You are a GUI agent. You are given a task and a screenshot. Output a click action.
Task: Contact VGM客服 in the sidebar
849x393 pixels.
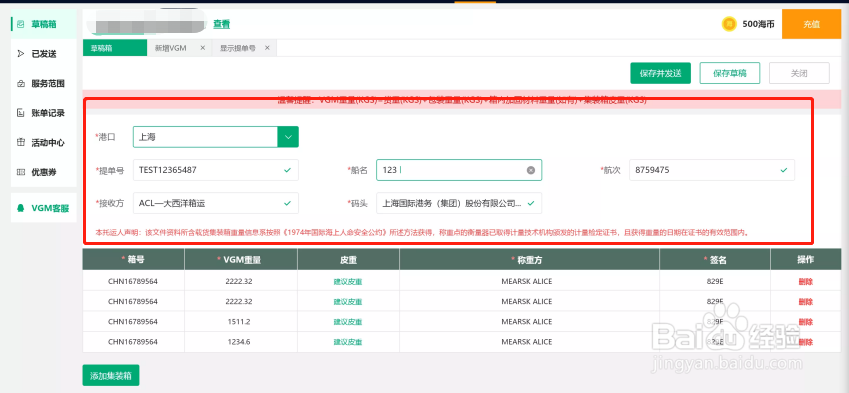pyautogui.click(x=43, y=208)
